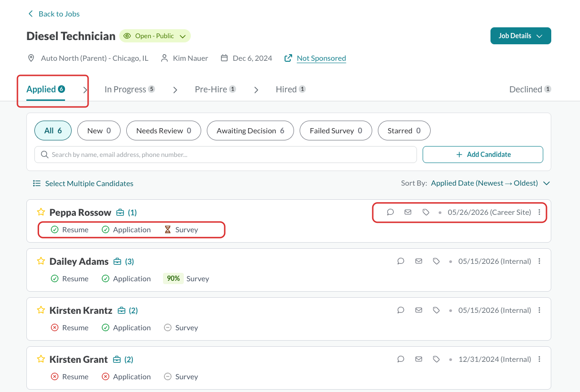
Task: Click tag icon for Dailey Adams
Action: pyautogui.click(x=436, y=261)
